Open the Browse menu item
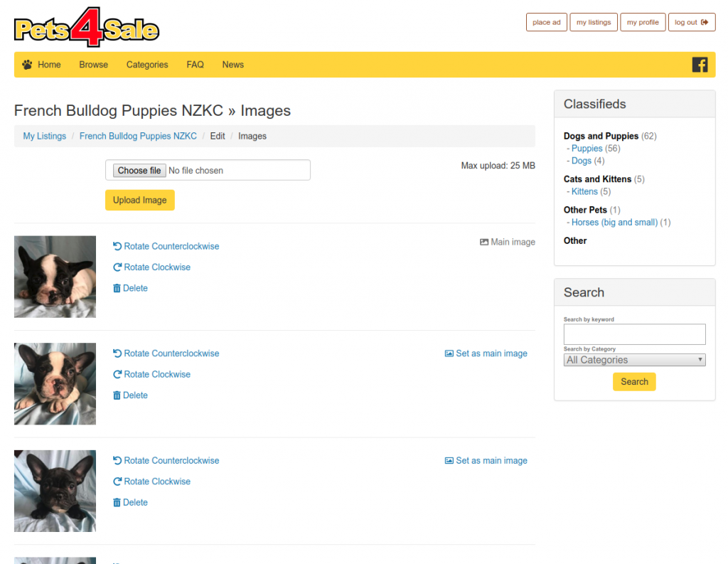The height and width of the screenshot is (564, 728). pos(94,65)
